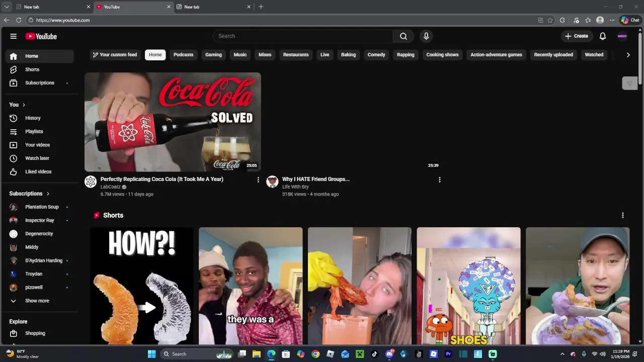Open the Degenerocity channel

(40, 234)
